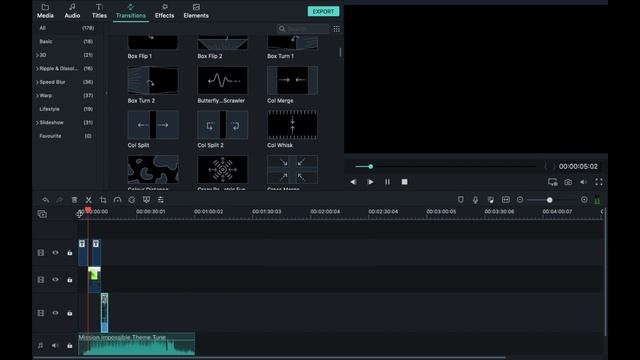The image size is (640, 360).
Task: Stop the preview playback
Action: pos(404,182)
